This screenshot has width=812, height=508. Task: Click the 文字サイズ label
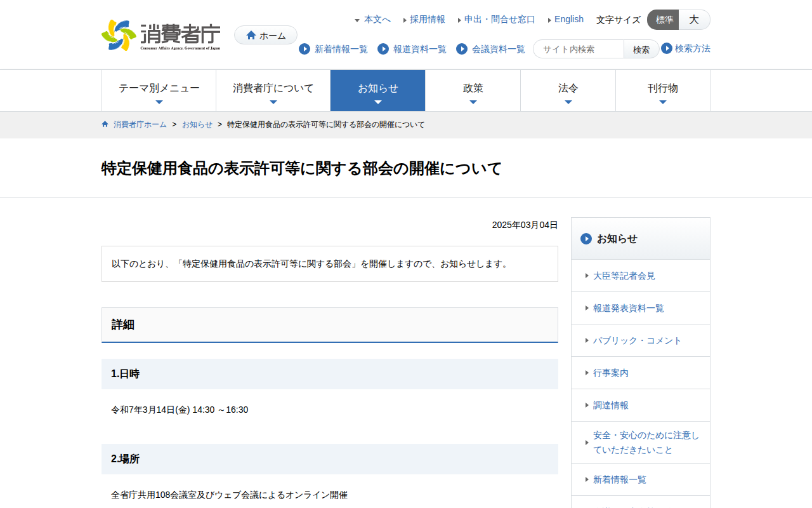(x=619, y=20)
